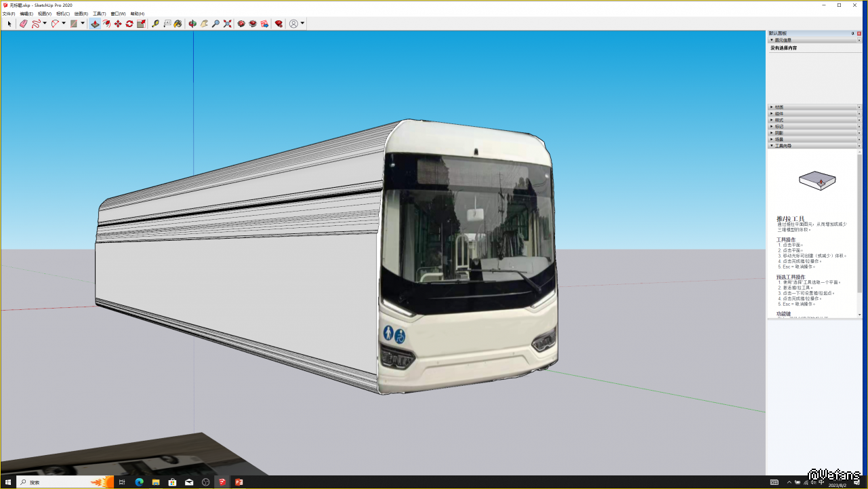
Task: Collapse the 工具向导 panel section
Action: [x=772, y=146]
